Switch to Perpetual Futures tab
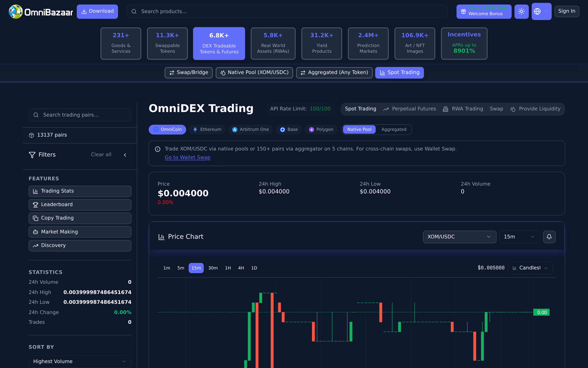 [410, 109]
